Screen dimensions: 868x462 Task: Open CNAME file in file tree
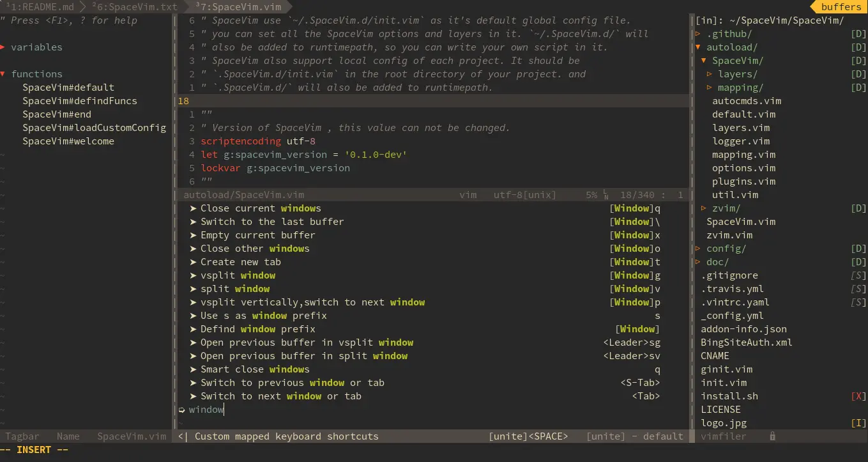click(x=715, y=356)
